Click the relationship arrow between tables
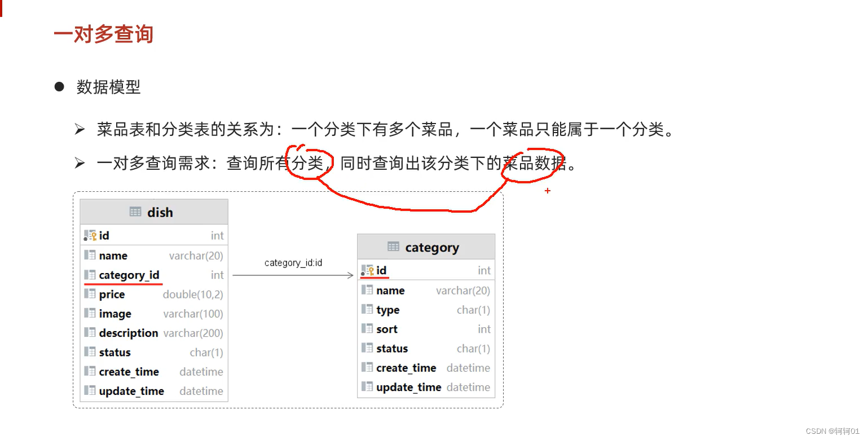The image size is (868, 440). 293,275
